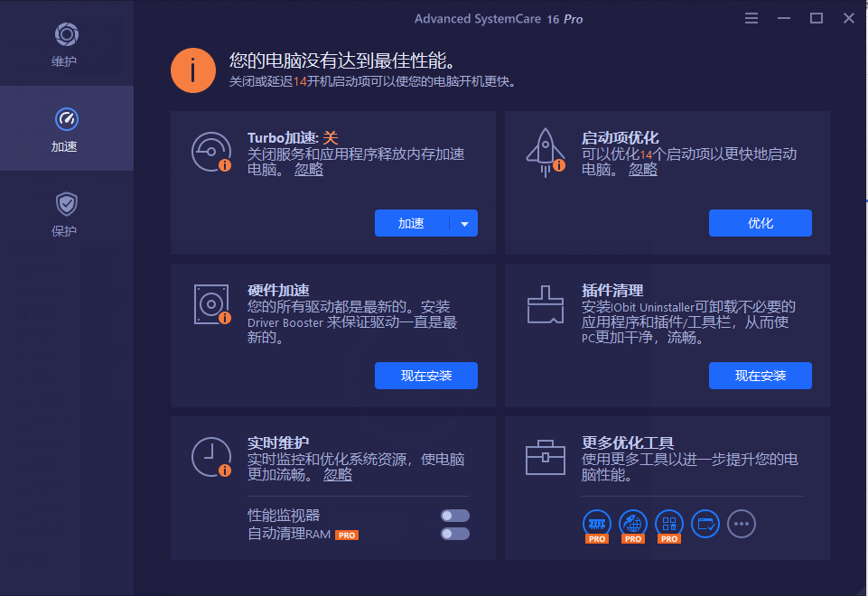Open the software uninstaller PRO tool icon

668,524
